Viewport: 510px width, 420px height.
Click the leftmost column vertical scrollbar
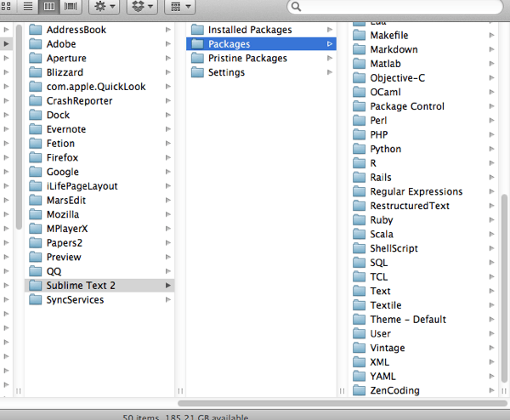click(x=19, y=128)
